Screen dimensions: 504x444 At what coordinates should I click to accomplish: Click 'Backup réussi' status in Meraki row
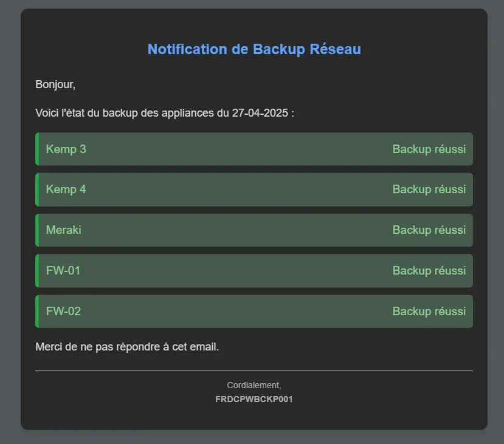(x=429, y=230)
